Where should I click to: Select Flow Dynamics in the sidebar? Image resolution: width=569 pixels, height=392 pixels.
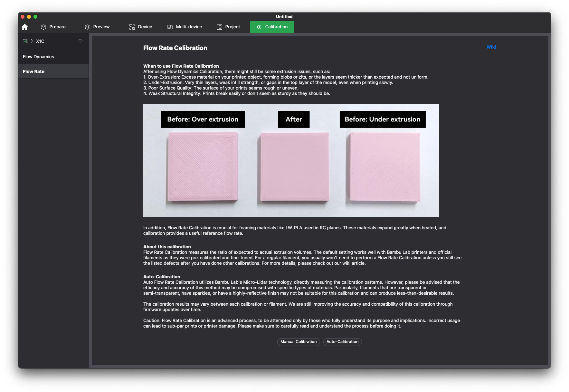point(38,57)
